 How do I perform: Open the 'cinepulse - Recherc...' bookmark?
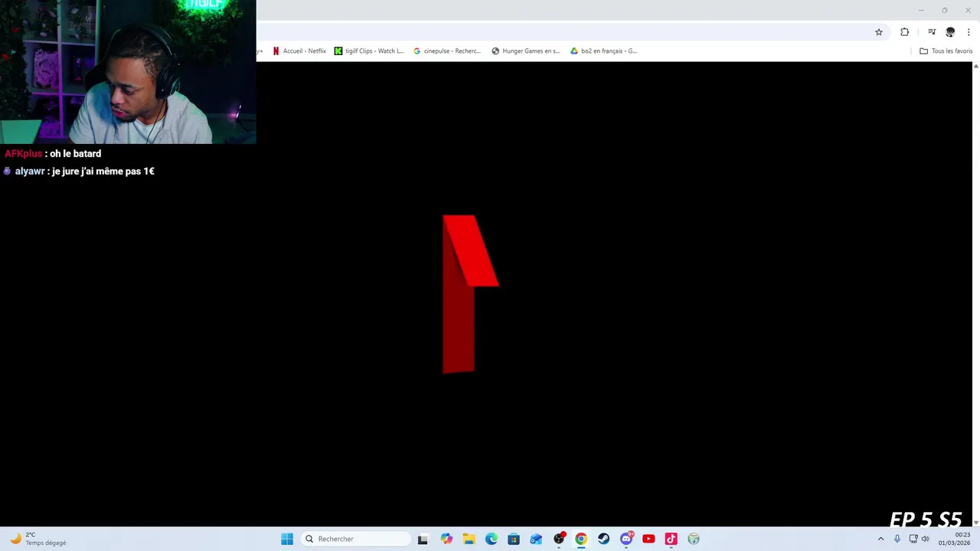(447, 51)
